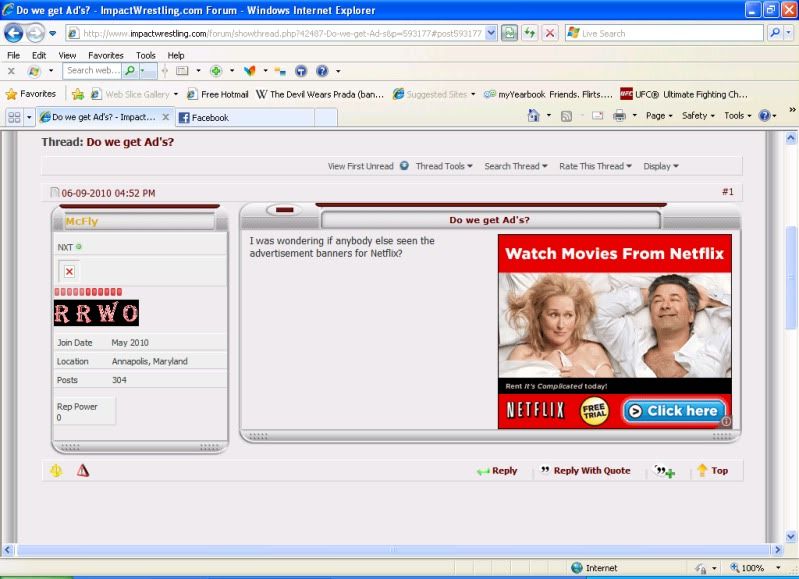Open myYearbook Friends favorite link
This screenshot has height=579, width=799.
[548, 94]
